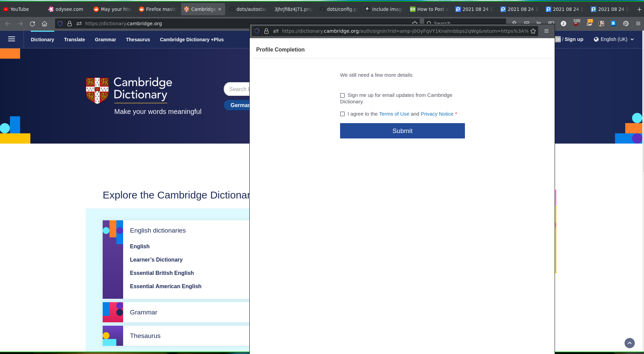Open permissions icon in sign-in popup address bar
This screenshot has width=644, height=354.
pyautogui.click(x=276, y=31)
